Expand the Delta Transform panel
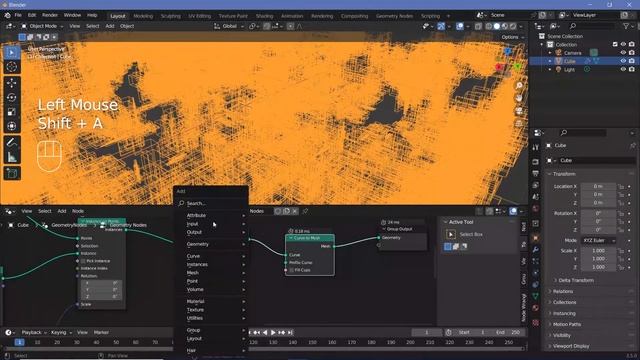The width and height of the screenshot is (640, 360). (x=576, y=280)
